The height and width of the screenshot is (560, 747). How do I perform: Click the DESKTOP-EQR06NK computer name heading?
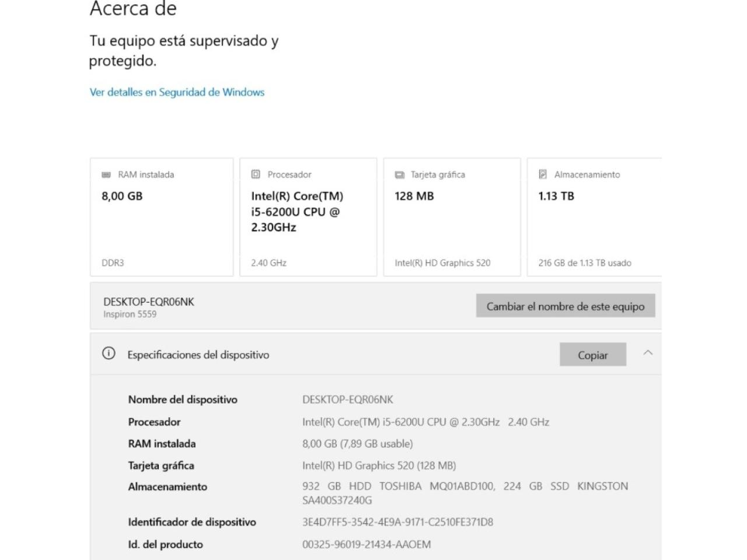149,302
